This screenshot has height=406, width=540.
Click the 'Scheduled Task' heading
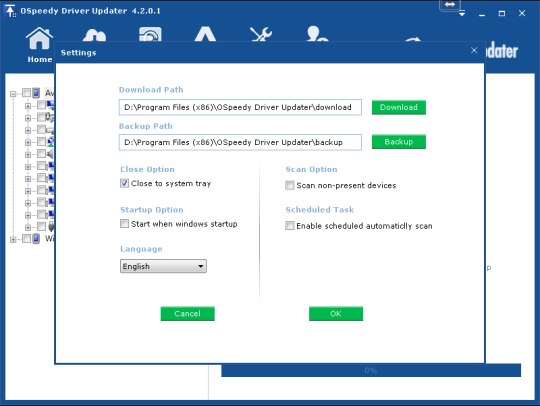[x=320, y=209]
